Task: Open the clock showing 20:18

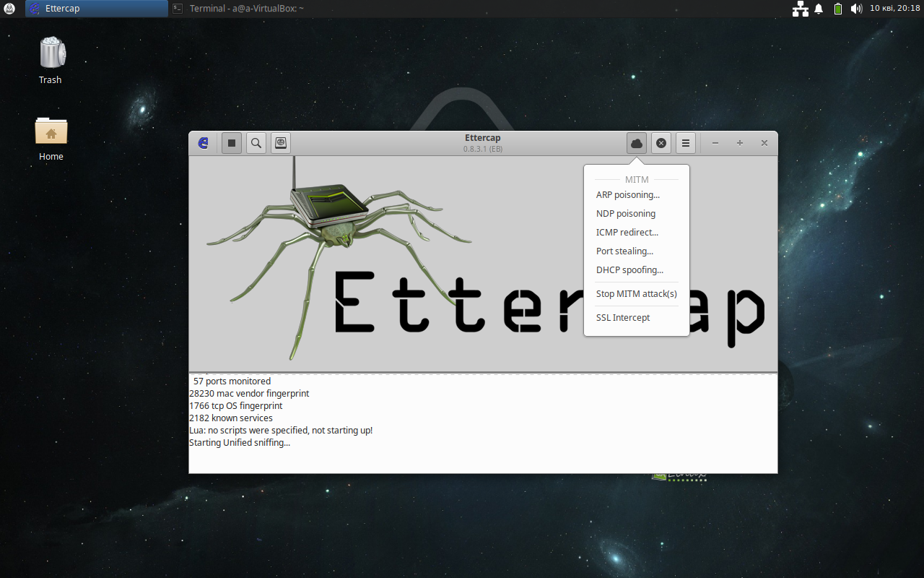Action: 894,9
